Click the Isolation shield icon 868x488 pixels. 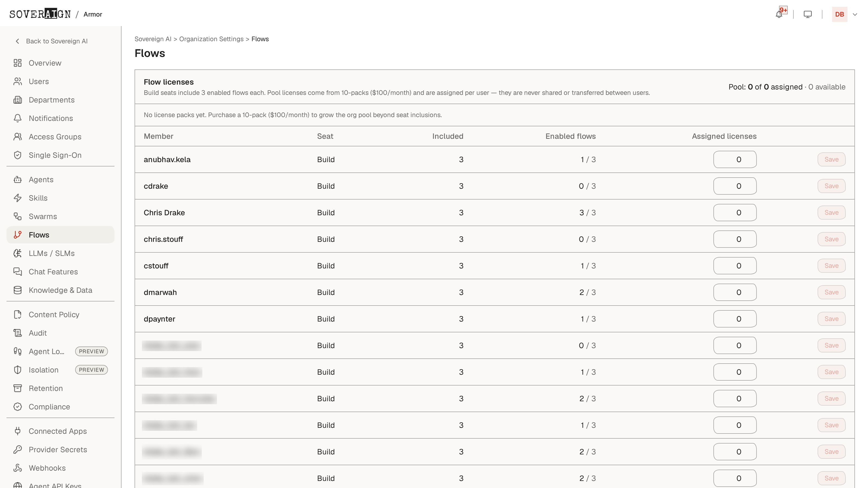coord(18,370)
